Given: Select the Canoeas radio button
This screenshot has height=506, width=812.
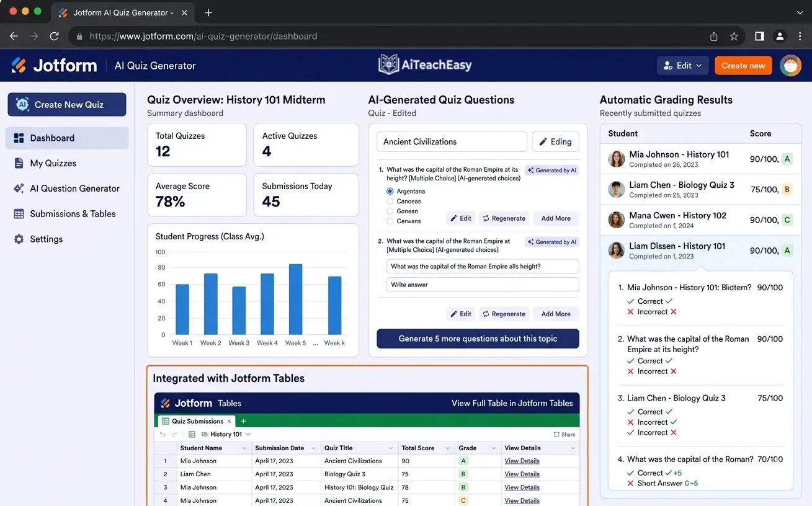Looking at the screenshot, I should (390, 202).
